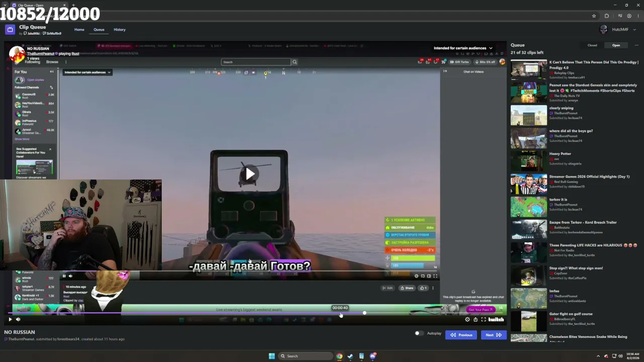Open the browser extensions puzzle icon
This screenshot has width=644, height=362.
607,16
